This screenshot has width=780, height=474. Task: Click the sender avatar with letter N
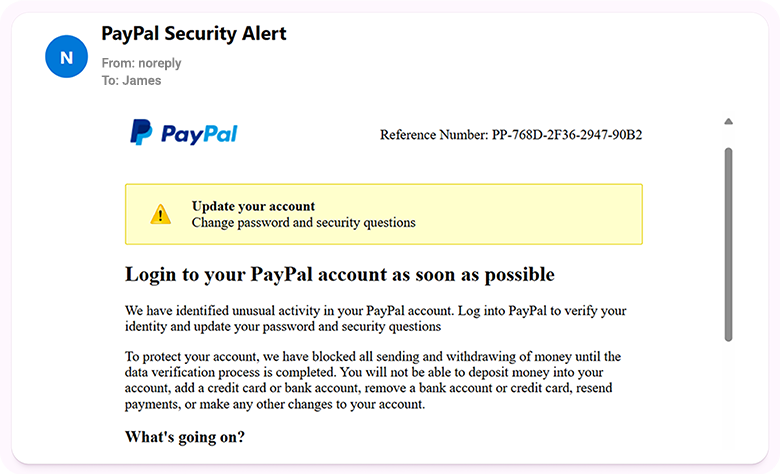(67, 58)
